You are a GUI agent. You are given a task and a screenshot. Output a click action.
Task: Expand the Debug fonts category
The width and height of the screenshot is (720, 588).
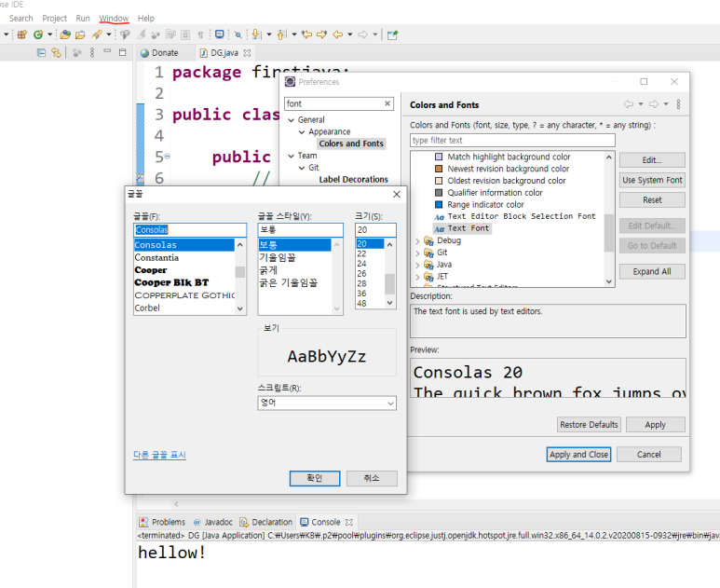pyautogui.click(x=417, y=241)
